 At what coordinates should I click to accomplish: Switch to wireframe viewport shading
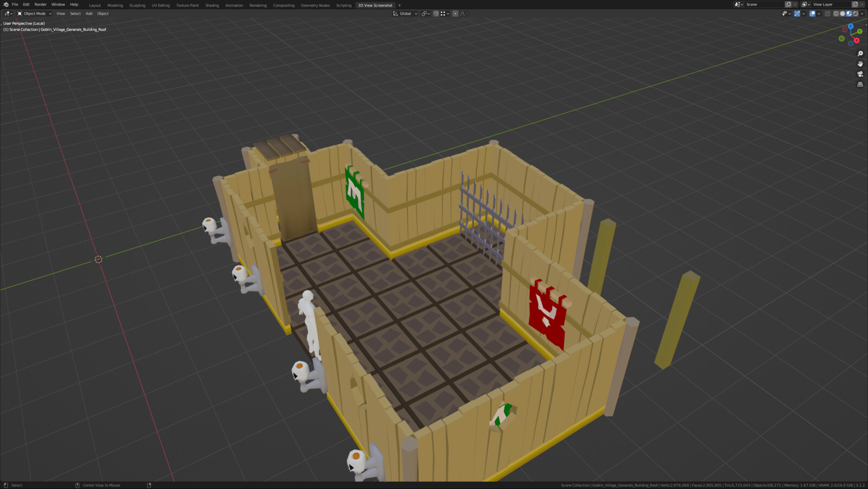click(x=836, y=14)
